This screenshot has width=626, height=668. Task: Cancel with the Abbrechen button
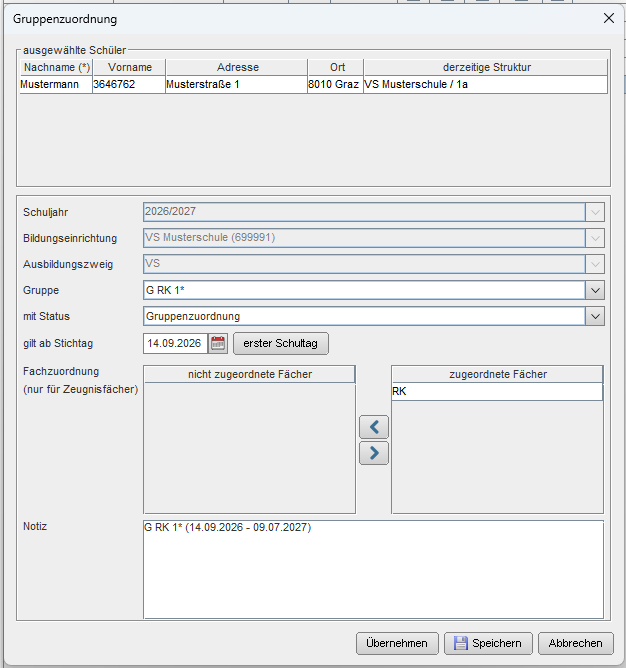coord(576,643)
